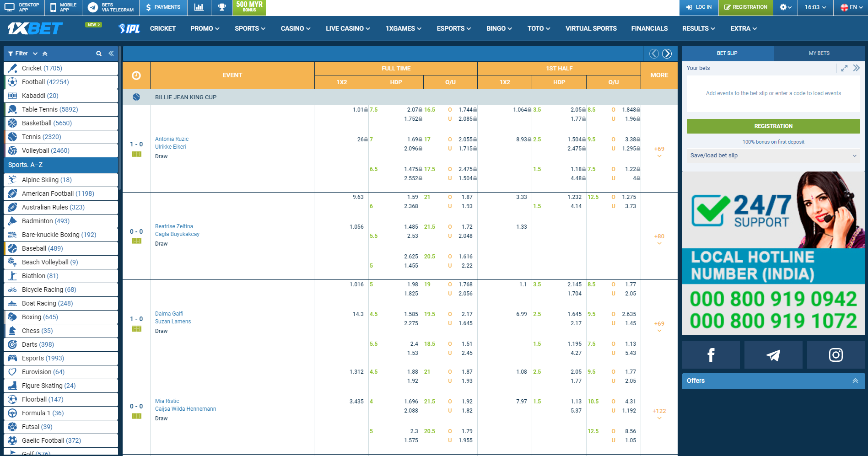Screen dimensions: 868x456
Task: Click the search magnifier in sidebar
Action: click(x=99, y=54)
